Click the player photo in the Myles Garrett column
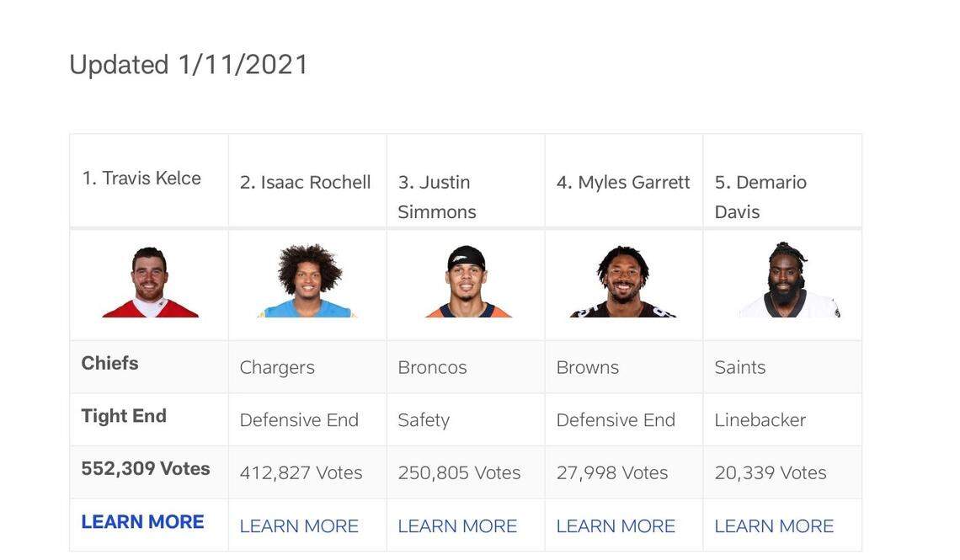Screen dimensions: 960x560 point(623,281)
